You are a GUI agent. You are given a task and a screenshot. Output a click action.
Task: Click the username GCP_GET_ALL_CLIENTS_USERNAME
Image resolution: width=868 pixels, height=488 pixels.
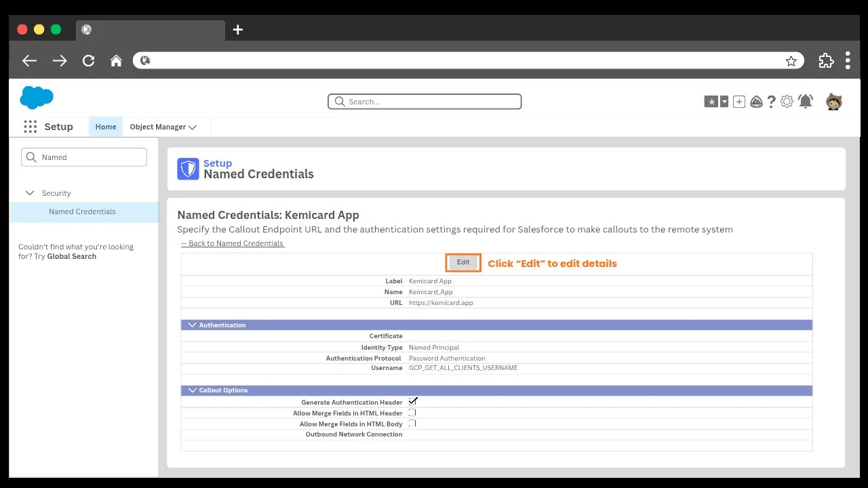point(463,368)
